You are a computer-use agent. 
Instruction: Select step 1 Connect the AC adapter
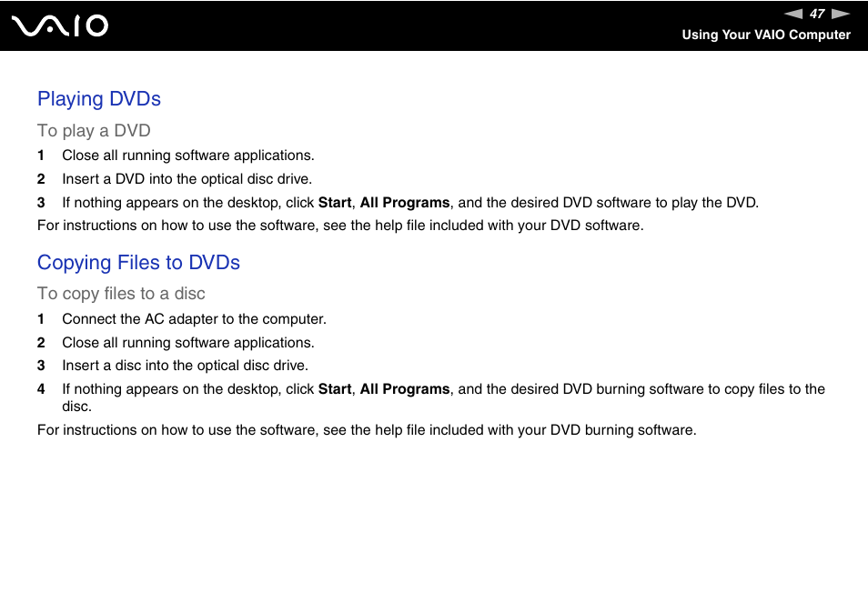(194, 319)
